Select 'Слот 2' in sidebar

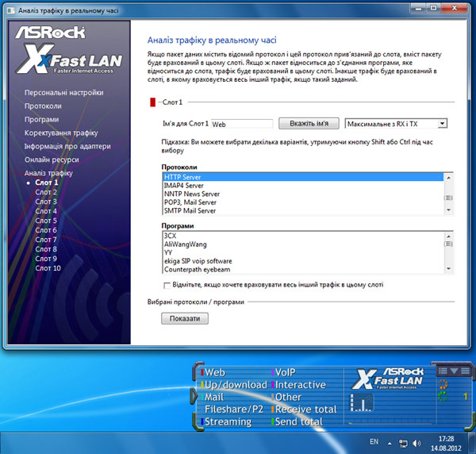click(46, 192)
